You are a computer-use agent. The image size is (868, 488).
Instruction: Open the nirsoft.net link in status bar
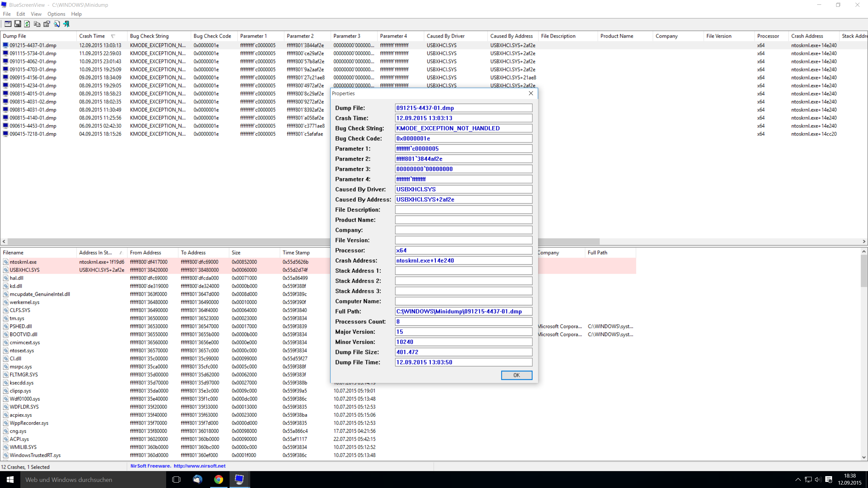pos(199,466)
